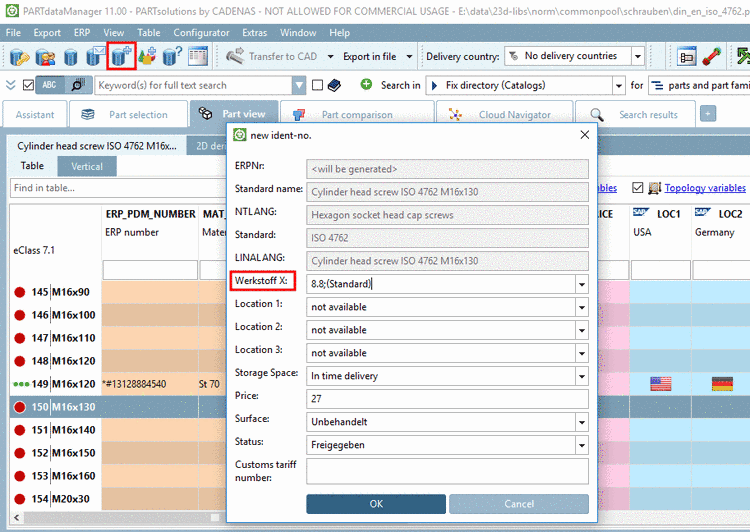
Task: Click the USA flag in row 149
Action: coord(661,384)
